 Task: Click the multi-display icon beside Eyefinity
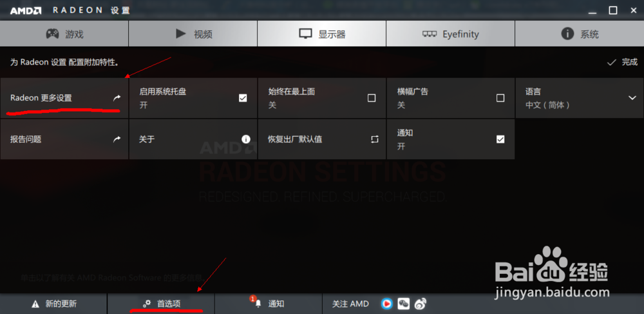pos(430,34)
